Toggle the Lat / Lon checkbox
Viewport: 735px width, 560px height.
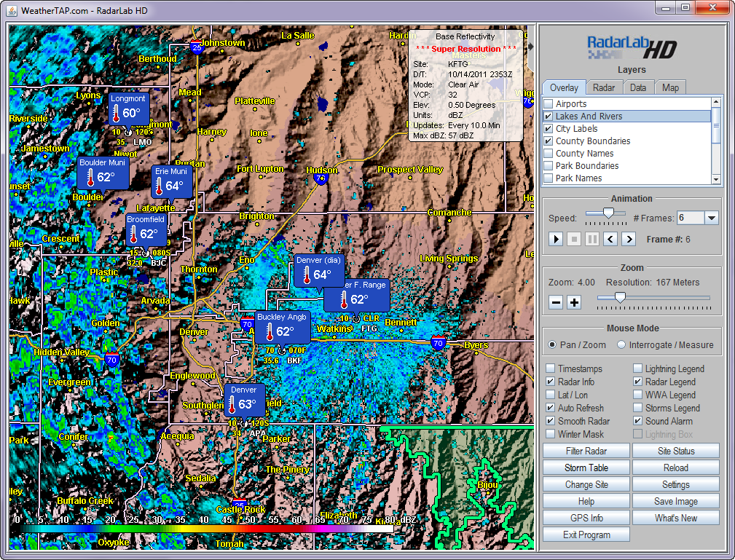coord(550,395)
